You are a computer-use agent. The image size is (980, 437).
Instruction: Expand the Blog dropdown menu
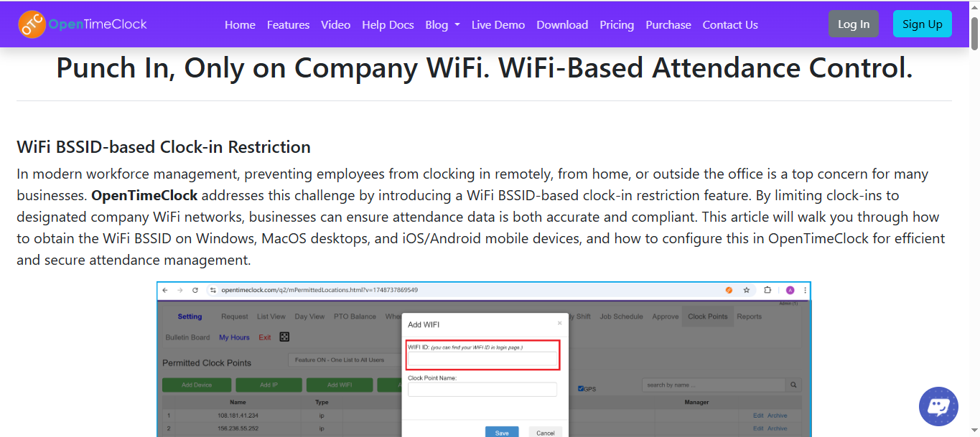click(442, 24)
